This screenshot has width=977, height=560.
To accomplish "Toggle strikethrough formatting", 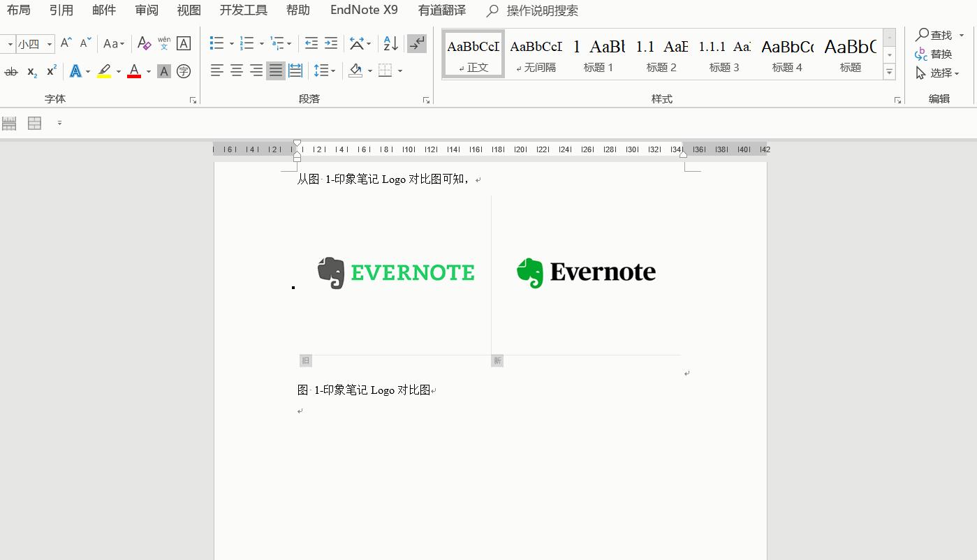I will coord(10,71).
